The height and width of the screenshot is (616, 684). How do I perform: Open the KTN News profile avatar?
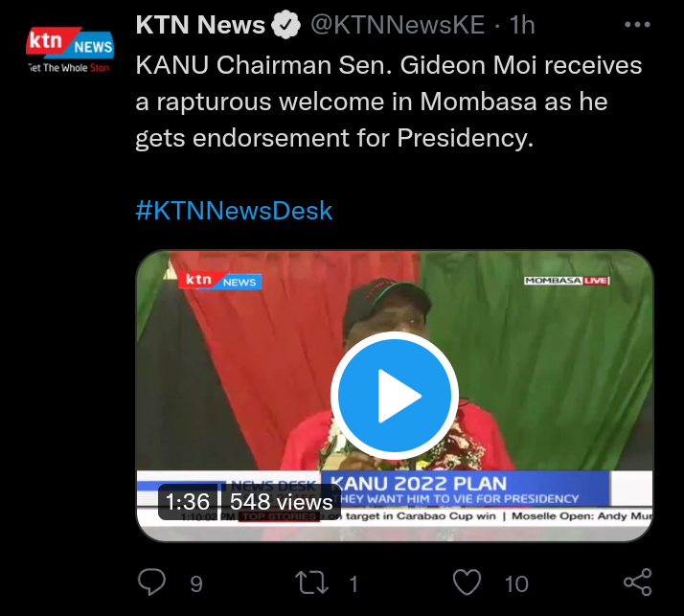pos(70,49)
